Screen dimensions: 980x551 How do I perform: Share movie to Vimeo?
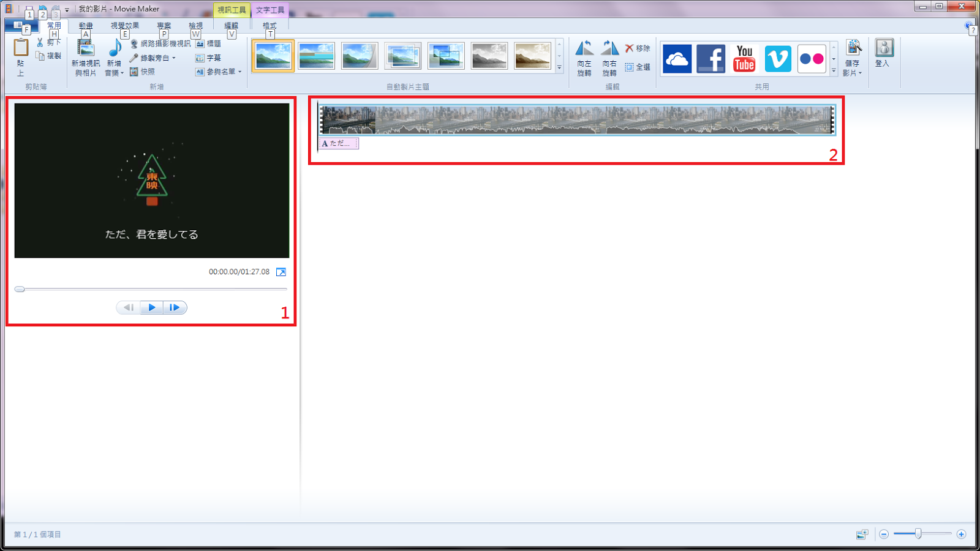coord(778,59)
